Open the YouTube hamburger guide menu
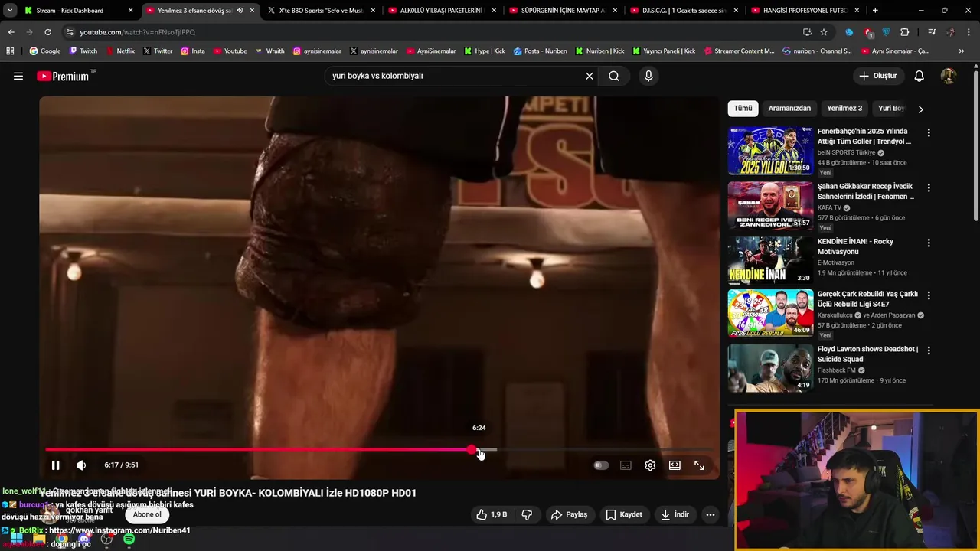Image resolution: width=980 pixels, height=551 pixels. (18, 76)
